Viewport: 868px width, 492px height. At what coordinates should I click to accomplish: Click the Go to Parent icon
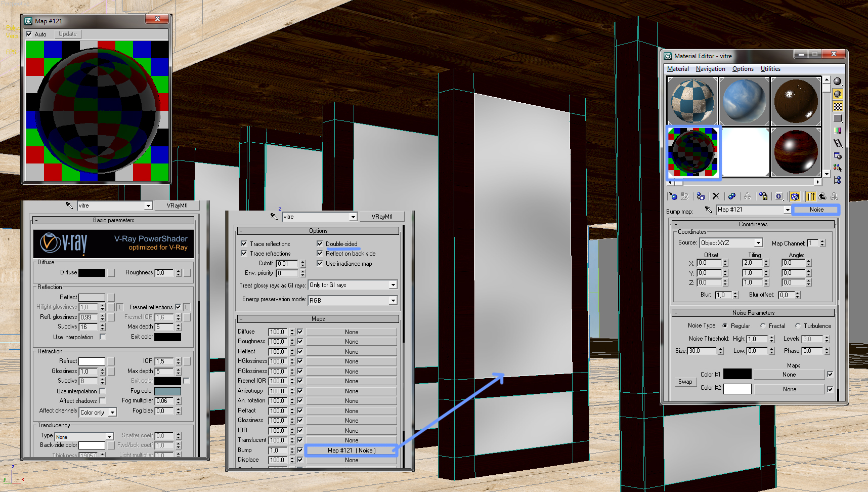click(x=822, y=196)
